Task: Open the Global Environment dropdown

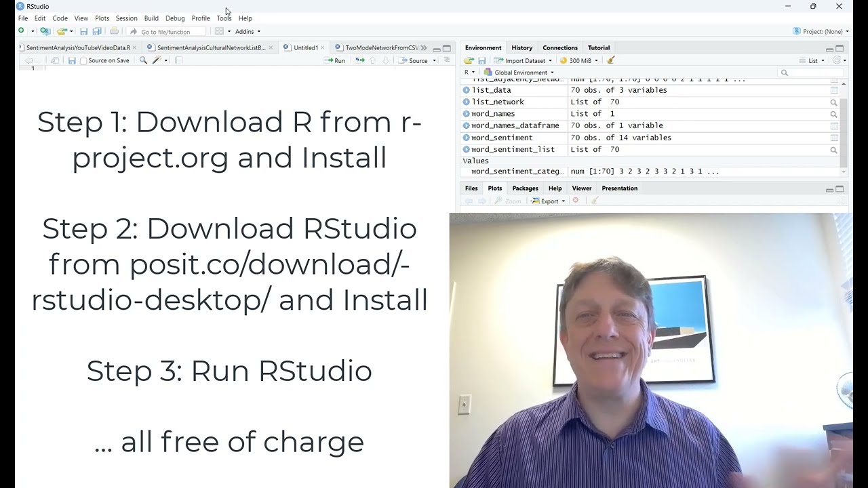Action: coord(519,73)
